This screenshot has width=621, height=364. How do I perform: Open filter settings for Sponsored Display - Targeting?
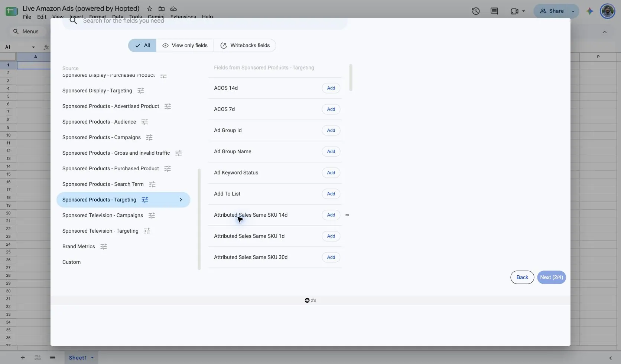tap(141, 91)
